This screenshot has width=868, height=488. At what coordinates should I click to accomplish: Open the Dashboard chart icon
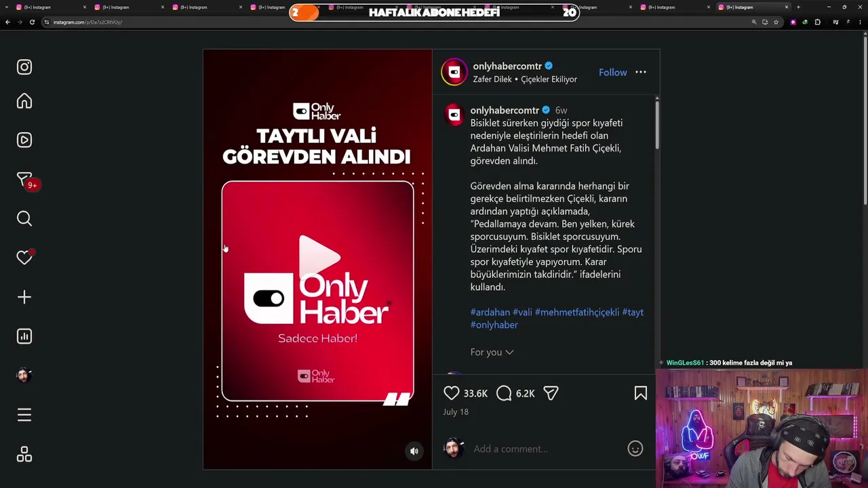tap(24, 336)
